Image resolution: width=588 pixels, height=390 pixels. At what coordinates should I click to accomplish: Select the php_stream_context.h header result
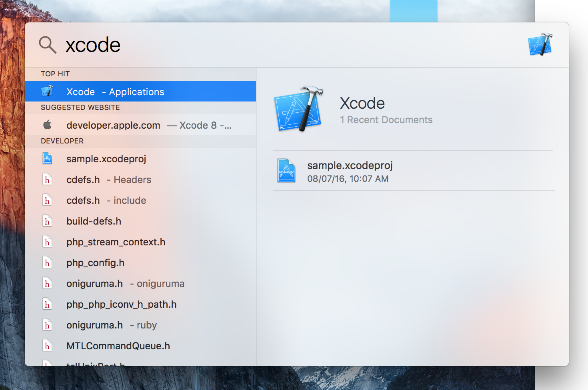116,241
